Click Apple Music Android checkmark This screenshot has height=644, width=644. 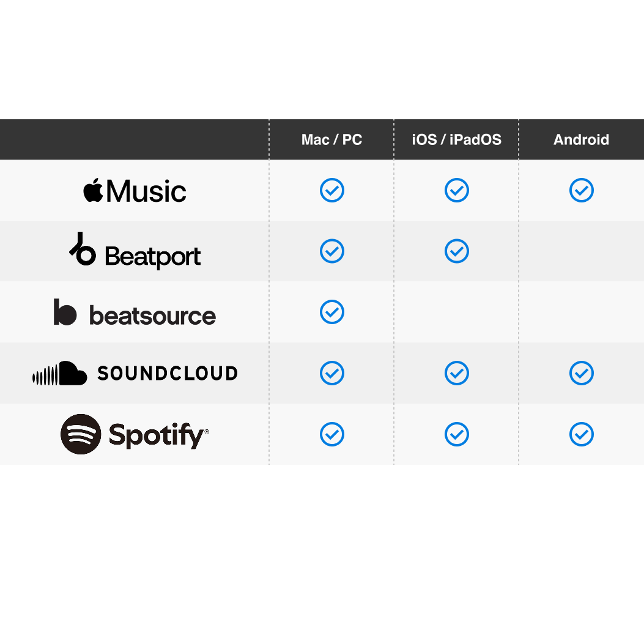point(582,190)
